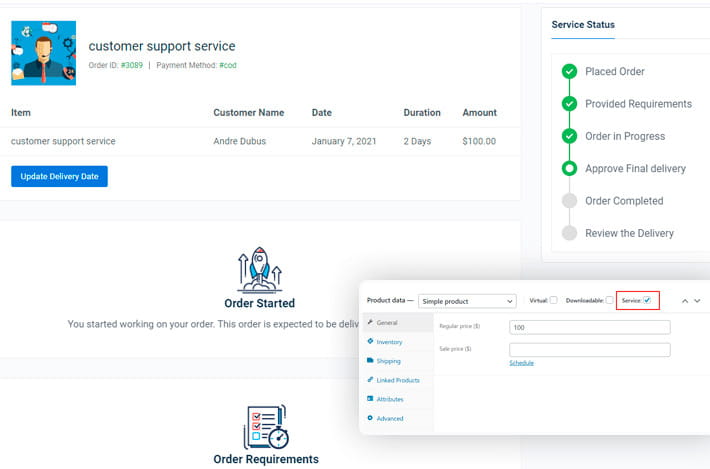This screenshot has width=710, height=469.
Task: Click the Amount column header
Action: [x=480, y=113]
